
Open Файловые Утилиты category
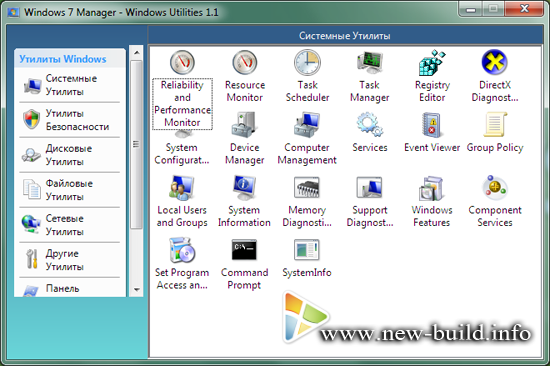pos(69,190)
